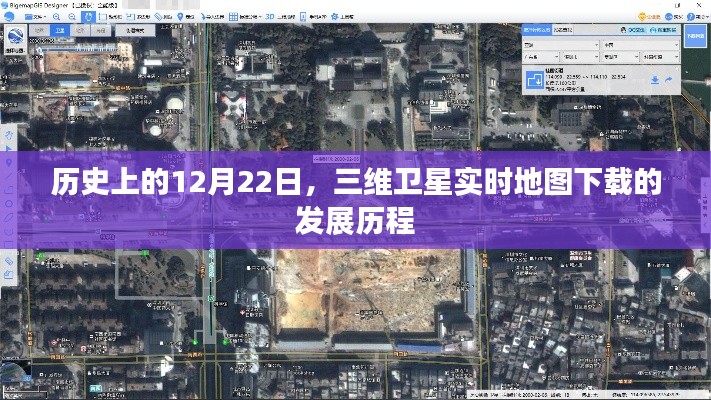
Task: Close the download panel with the X
Action: [677, 67]
